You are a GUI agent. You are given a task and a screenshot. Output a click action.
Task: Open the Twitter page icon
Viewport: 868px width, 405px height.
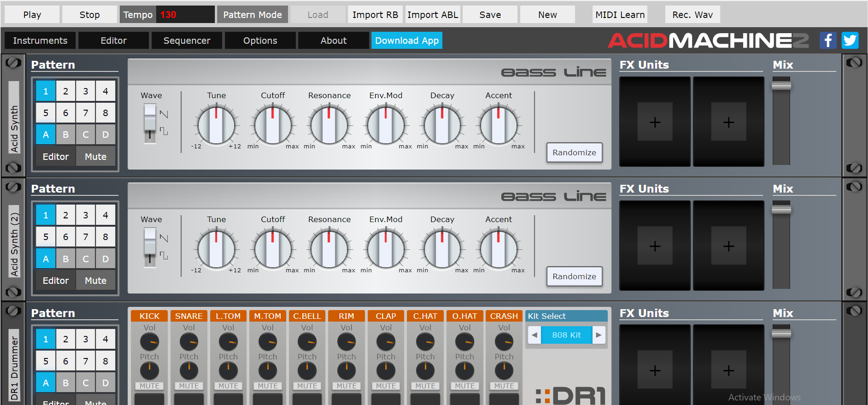coord(850,41)
